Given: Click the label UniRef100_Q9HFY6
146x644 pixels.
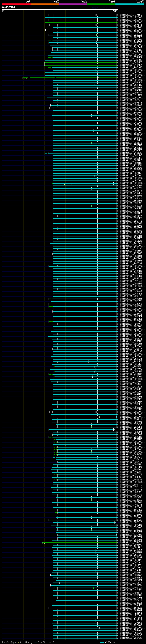Looking at the screenshot, I should pos(131,228).
